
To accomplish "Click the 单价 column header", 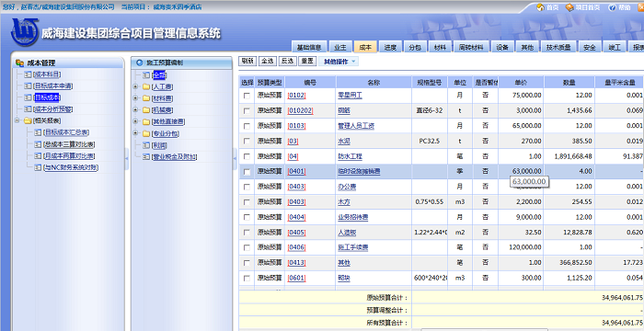I will [x=521, y=83].
